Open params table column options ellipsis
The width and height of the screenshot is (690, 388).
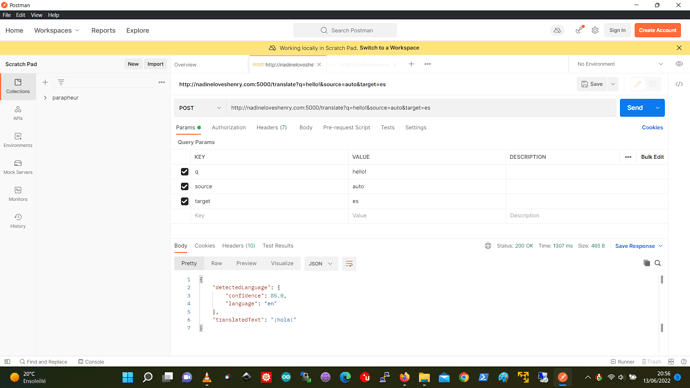pyautogui.click(x=628, y=157)
